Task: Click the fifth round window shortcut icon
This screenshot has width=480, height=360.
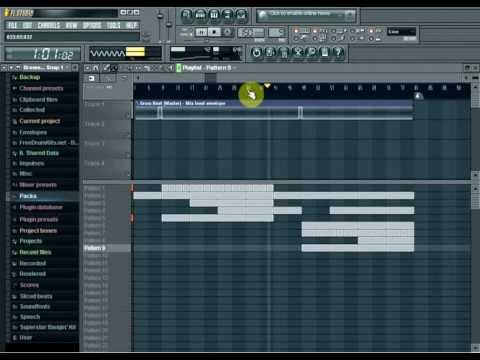Action: click(242, 15)
